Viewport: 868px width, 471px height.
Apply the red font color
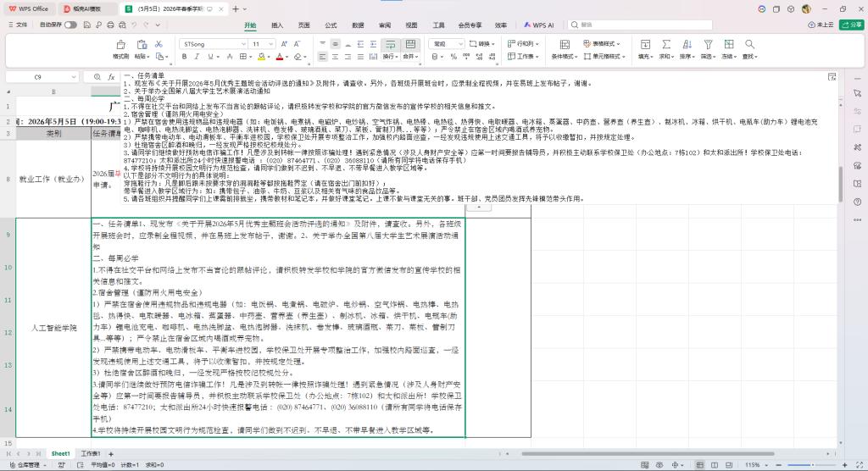click(280, 57)
